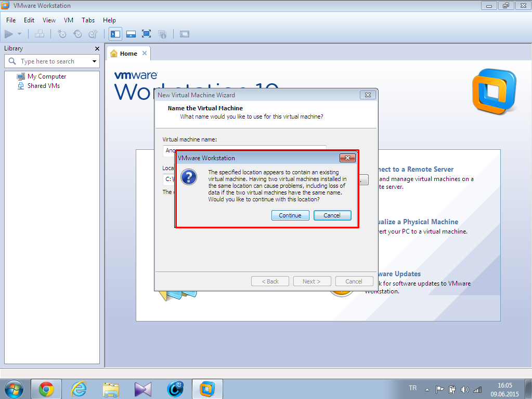Click the VMware Workstation taskbar icon
This screenshot has width=532, height=399.
tap(207, 389)
